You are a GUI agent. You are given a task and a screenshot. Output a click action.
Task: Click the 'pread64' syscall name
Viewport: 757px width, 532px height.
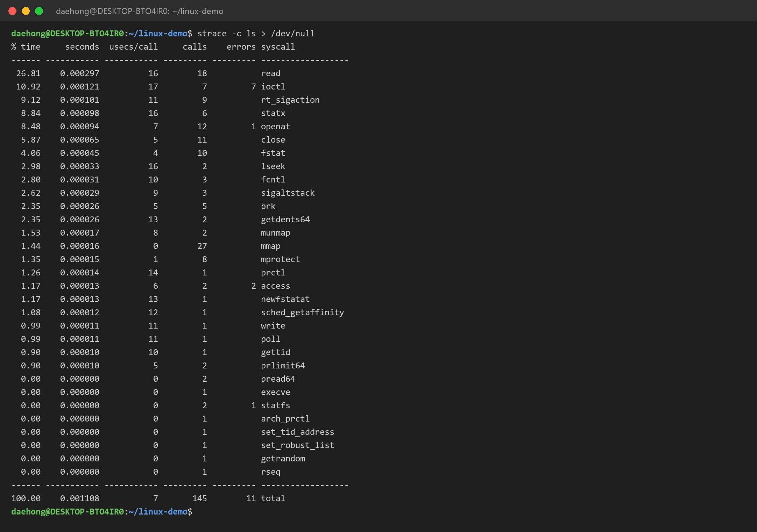278,379
